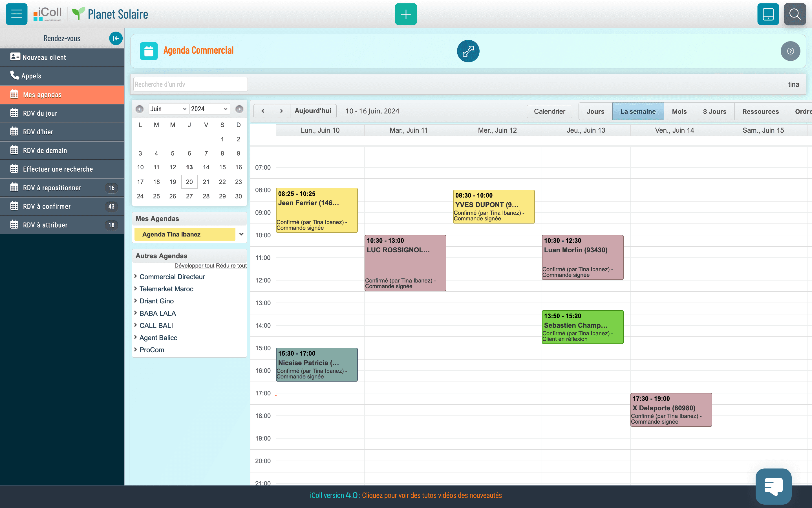Image resolution: width=812 pixels, height=508 pixels.
Task: Open the month dropdown showing Juin
Action: (168, 109)
